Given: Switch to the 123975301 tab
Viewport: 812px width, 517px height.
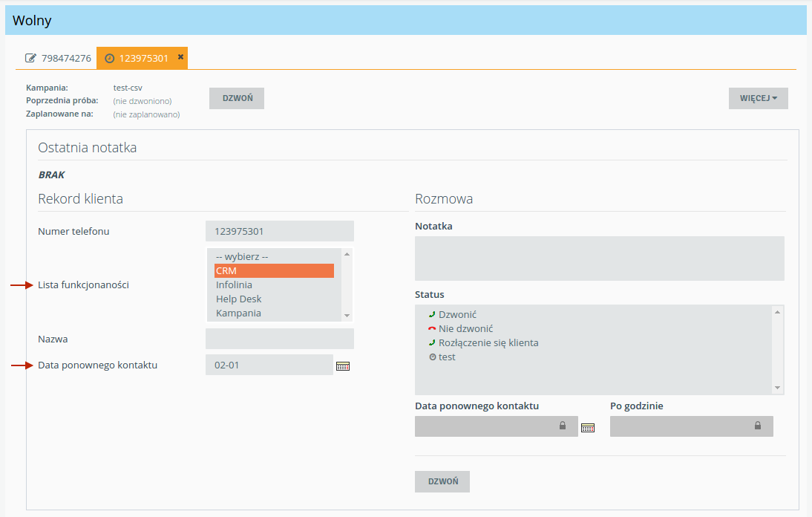Looking at the screenshot, I should click(143, 58).
